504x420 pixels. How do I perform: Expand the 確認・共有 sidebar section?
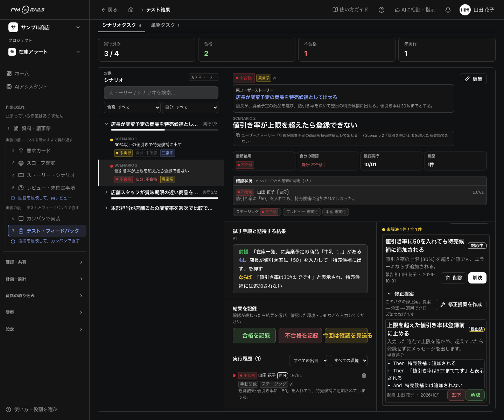44,262
